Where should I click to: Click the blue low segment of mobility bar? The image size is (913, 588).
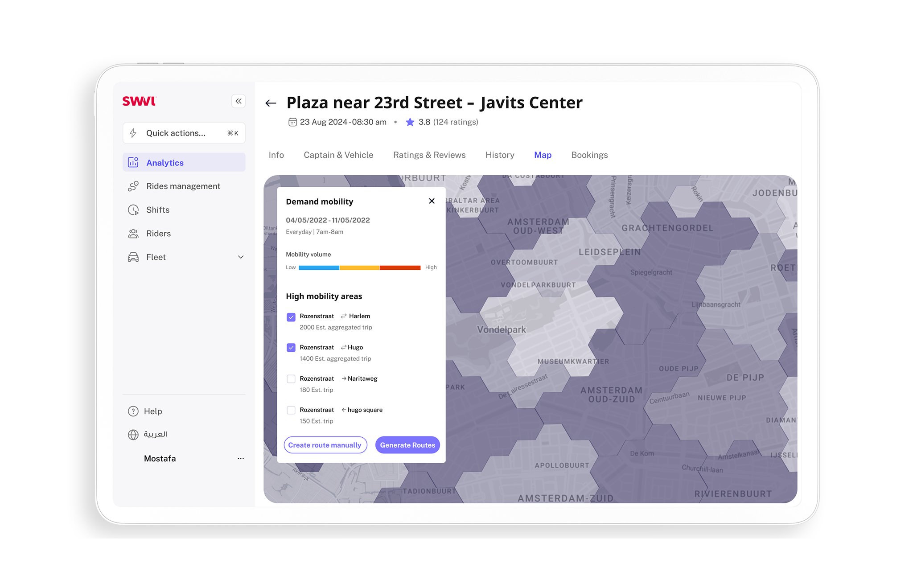pyautogui.click(x=319, y=267)
